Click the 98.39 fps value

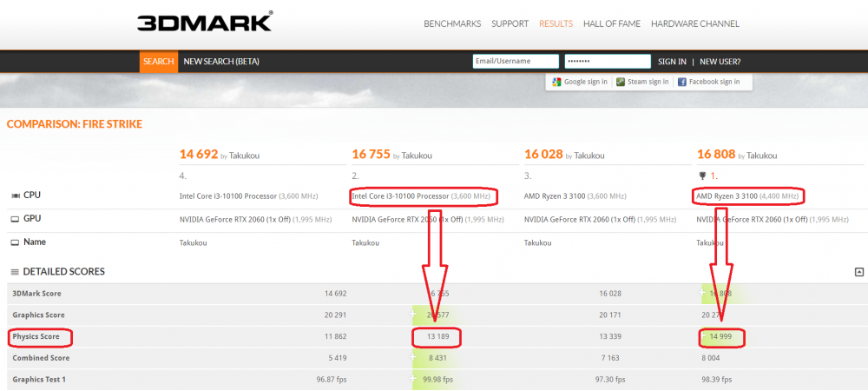716,380
